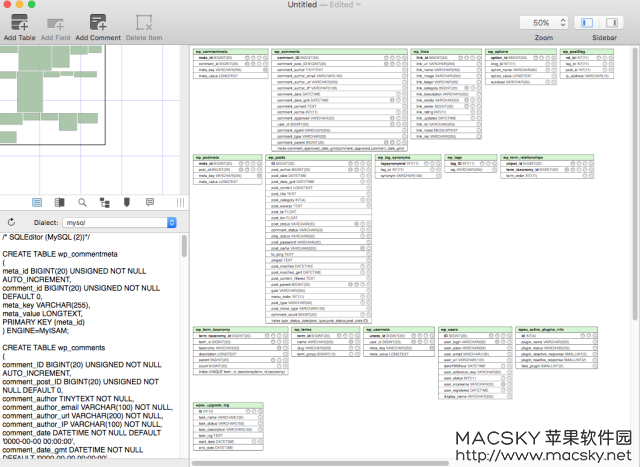Select the wp_usermeta table header
This screenshot has height=467, width=640.
click(399, 329)
